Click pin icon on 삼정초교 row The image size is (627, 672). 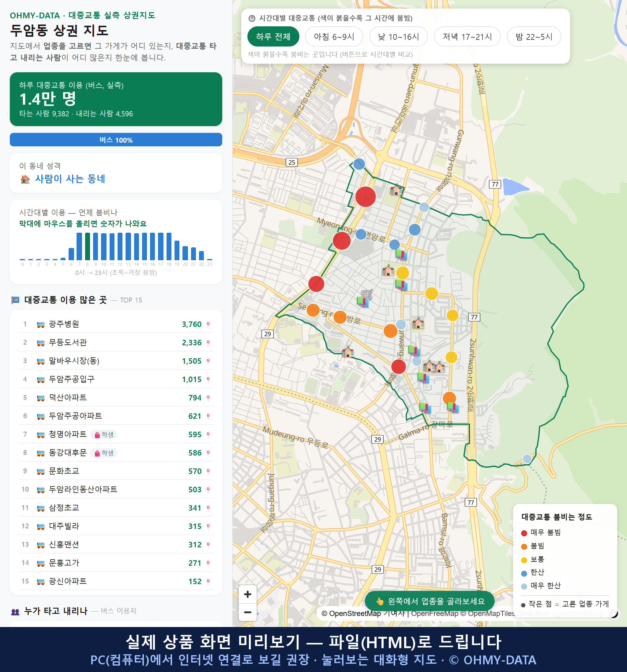pos(208,508)
